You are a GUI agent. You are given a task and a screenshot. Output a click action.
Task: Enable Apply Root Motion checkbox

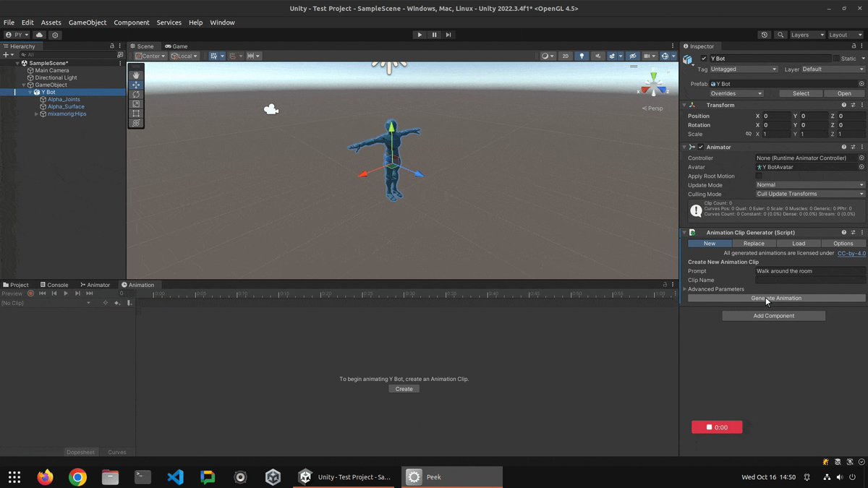(x=759, y=176)
